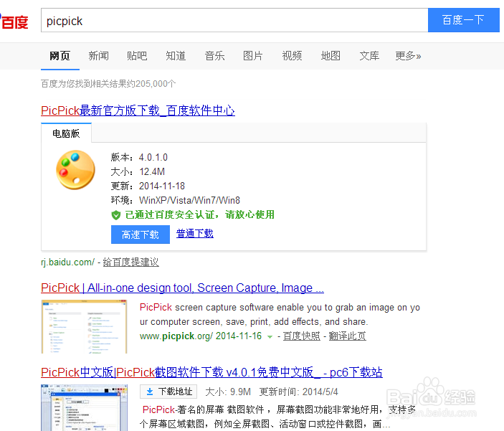This screenshot has height=431, width=504.
Task: Click the 普通下载 link
Action: pos(195,234)
